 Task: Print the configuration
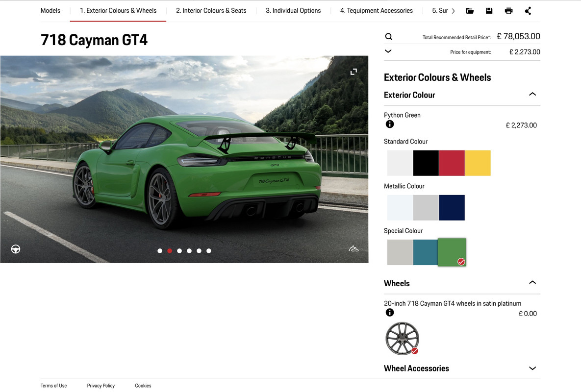point(509,11)
